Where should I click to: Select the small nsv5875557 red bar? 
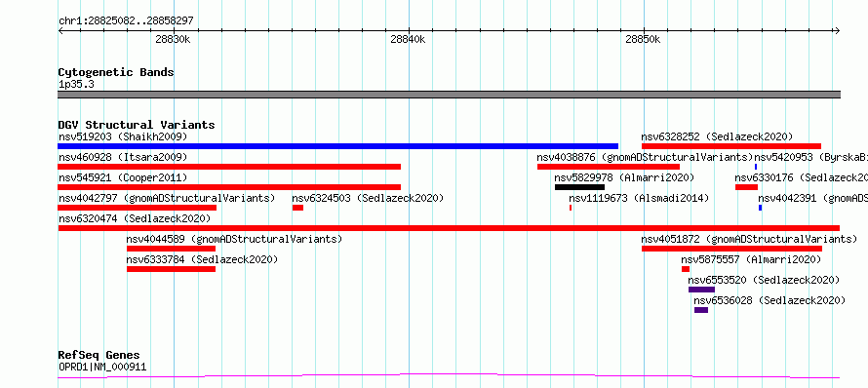coord(686,269)
